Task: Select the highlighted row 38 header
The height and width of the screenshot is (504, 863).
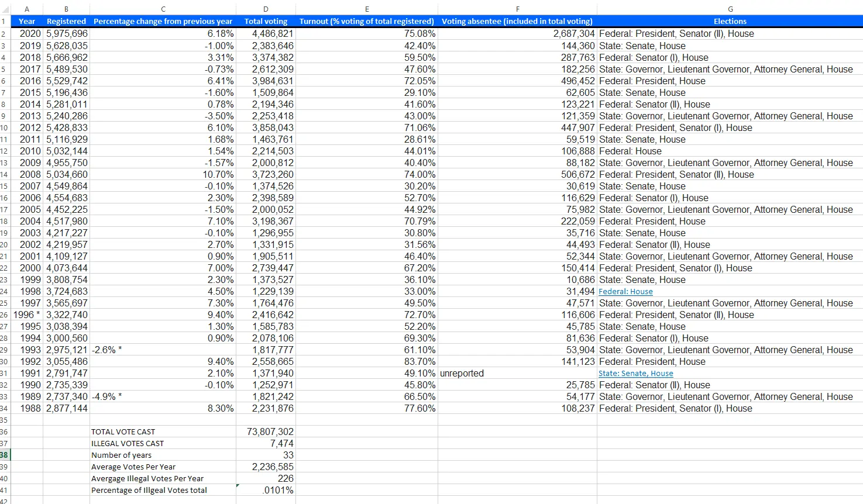Action: pos(5,455)
